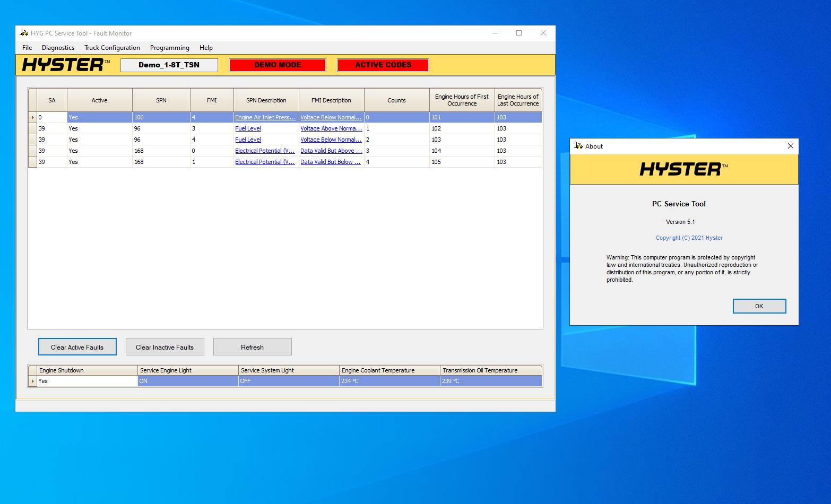Open the Help menu
Image resolution: width=831 pixels, height=504 pixels.
[x=206, y=47]
